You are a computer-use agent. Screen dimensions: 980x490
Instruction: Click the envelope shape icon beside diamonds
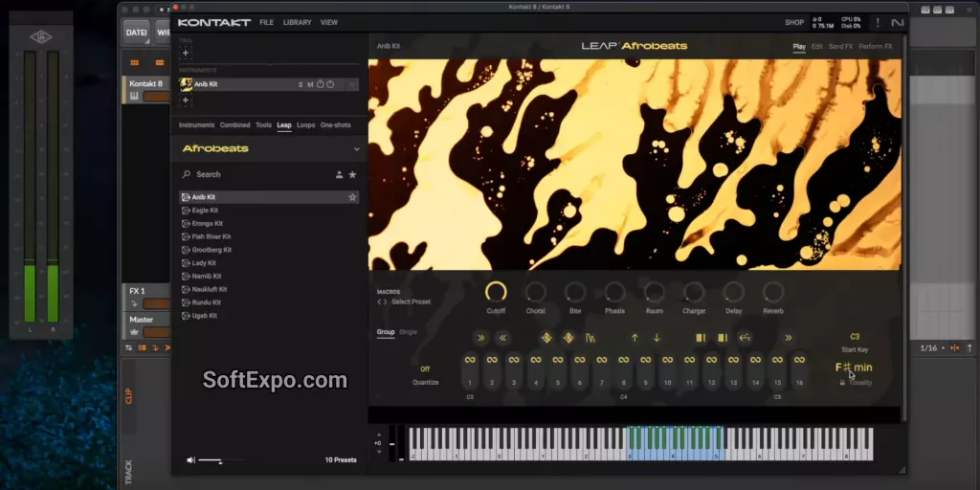click(590, 338)
